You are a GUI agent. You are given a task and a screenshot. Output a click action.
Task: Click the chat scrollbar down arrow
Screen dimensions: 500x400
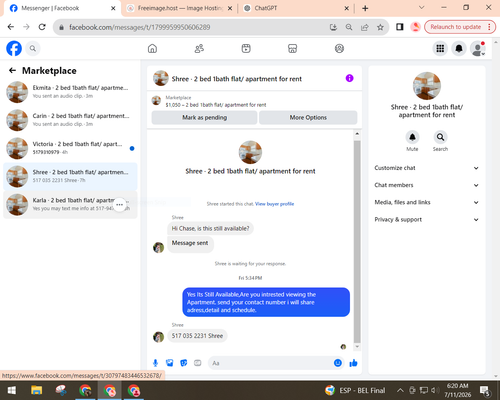point(357,347)
